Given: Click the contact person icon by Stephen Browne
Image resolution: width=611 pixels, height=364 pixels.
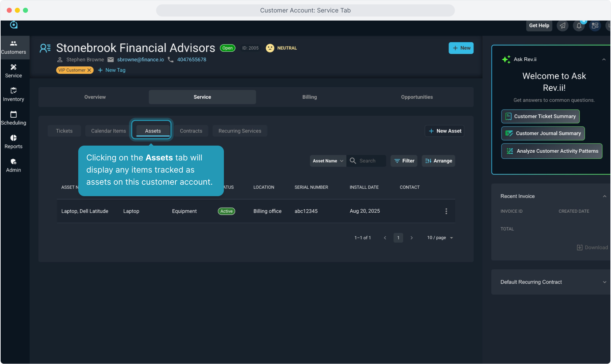Looking at the screenshot, I should [x=60, y=60].
